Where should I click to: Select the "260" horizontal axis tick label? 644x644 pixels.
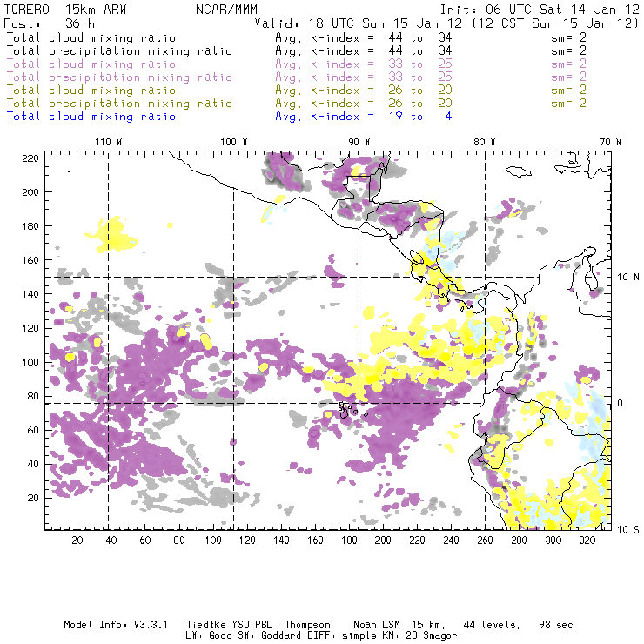pos(485,540)
